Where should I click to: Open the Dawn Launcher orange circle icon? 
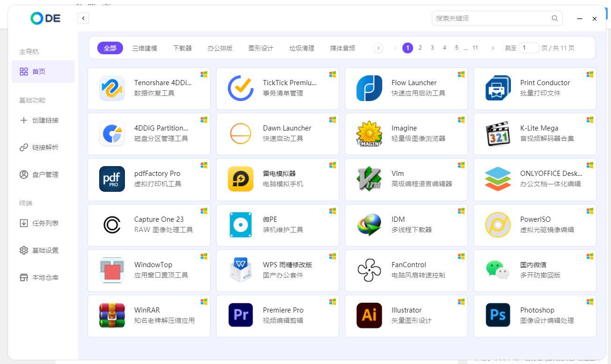pos(240,133)
